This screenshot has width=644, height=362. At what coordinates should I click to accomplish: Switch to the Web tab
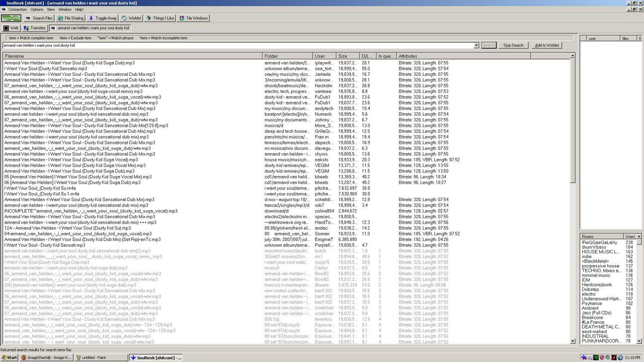[11, 28]
